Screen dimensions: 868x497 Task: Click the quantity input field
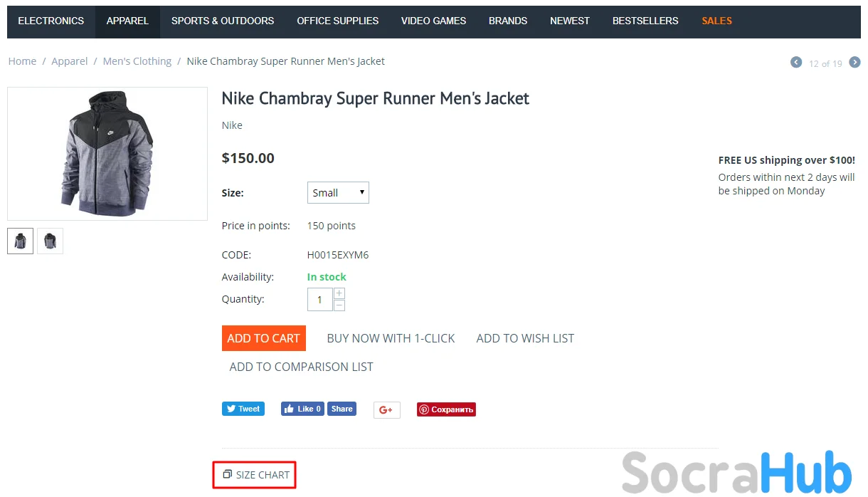[319, 300]
